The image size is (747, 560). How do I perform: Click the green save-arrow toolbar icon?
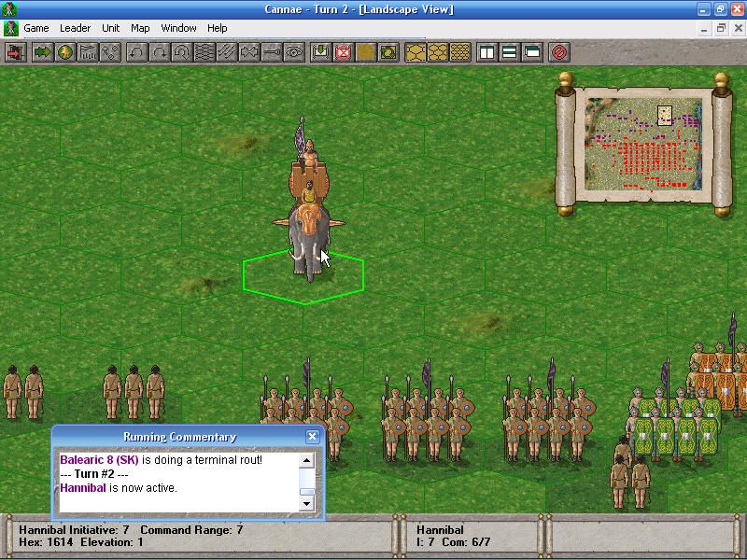pyautogui.click(x=320, y=51)
